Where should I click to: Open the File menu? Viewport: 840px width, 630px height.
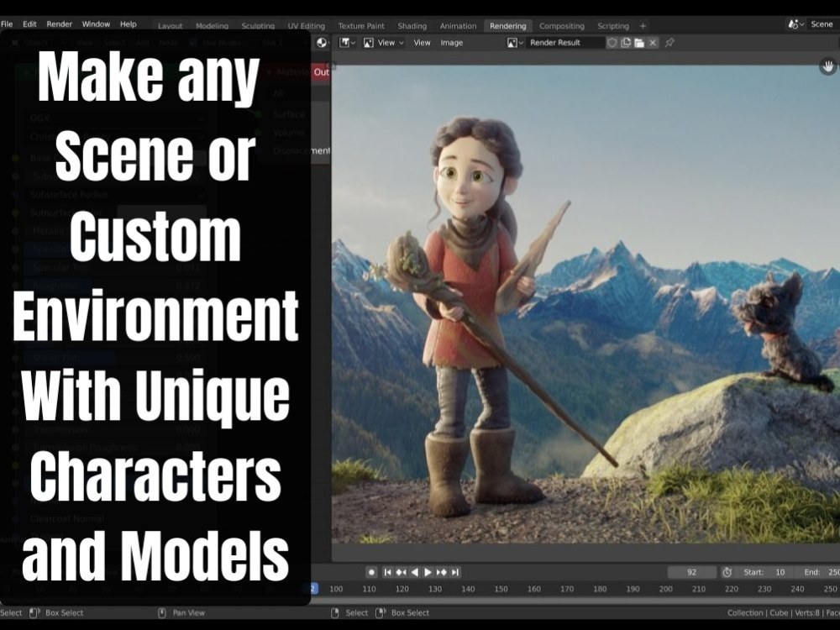coord(7,24)
